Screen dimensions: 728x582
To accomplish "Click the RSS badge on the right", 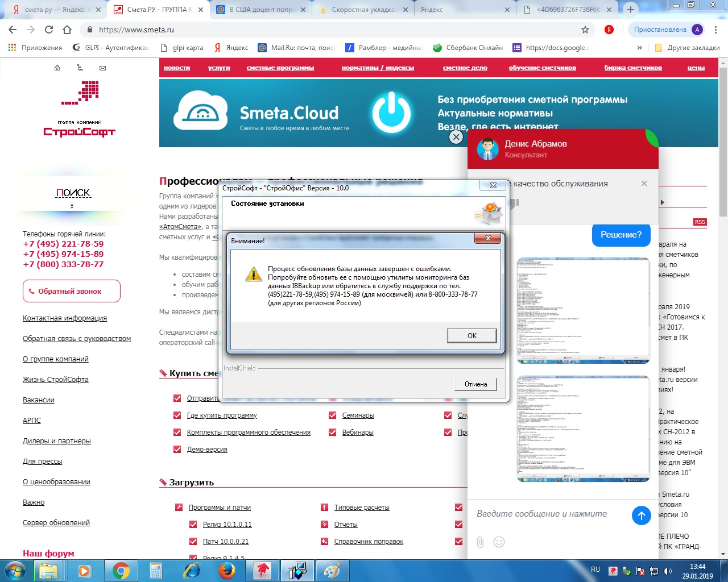I will (x=700, y=222).
